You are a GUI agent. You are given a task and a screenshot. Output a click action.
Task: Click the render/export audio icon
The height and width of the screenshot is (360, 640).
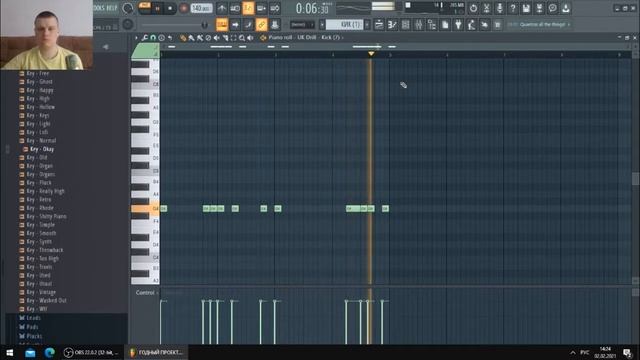[539, 8]
